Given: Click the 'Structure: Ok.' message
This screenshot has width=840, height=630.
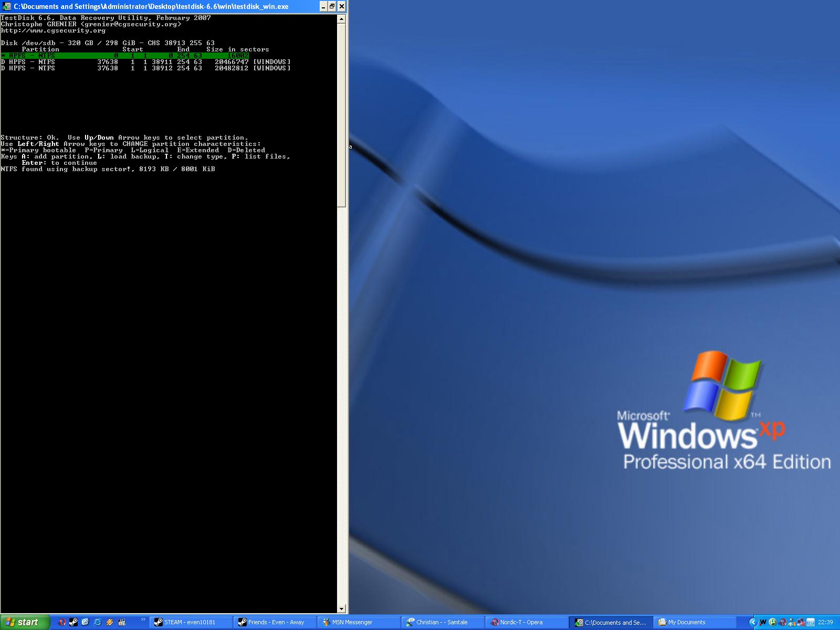Looking at the screenshot, I should point(30,138).
